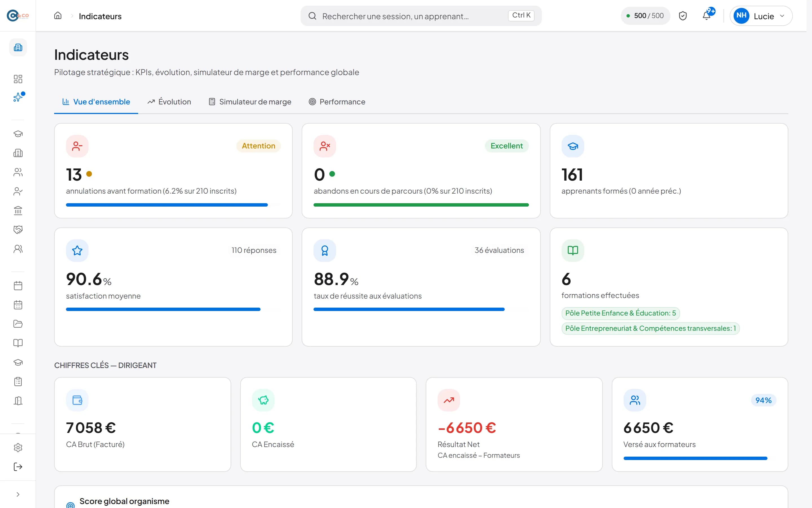The image size is (812, 508).
Task: Click the 36 évaluations label
Action: pyautogui.click(x=499, y=250)
